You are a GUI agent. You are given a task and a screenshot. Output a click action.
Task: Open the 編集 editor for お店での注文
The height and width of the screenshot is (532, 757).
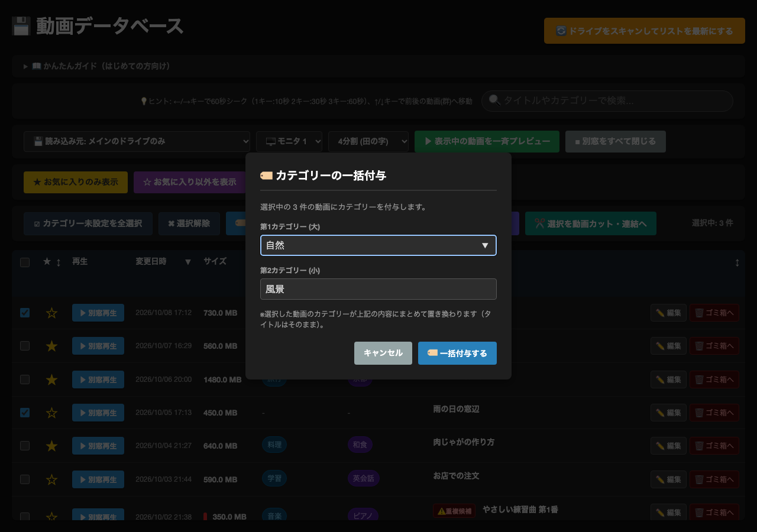coord(668,479)
